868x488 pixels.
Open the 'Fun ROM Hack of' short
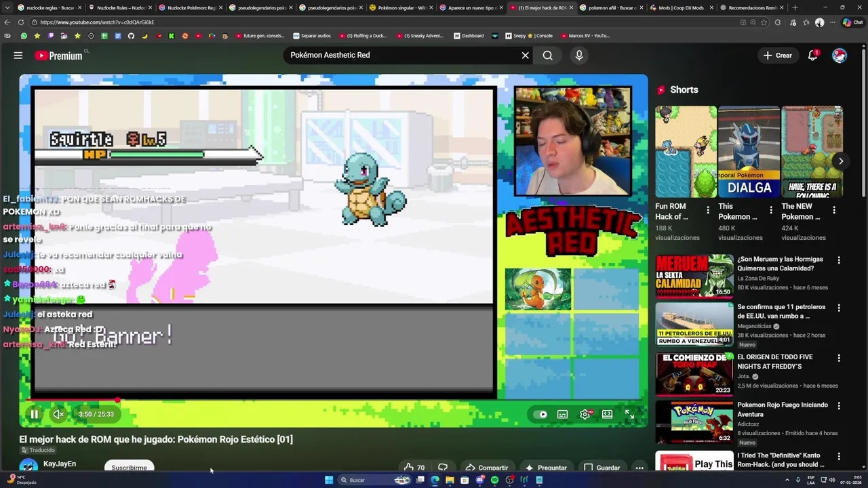[686, 152]
